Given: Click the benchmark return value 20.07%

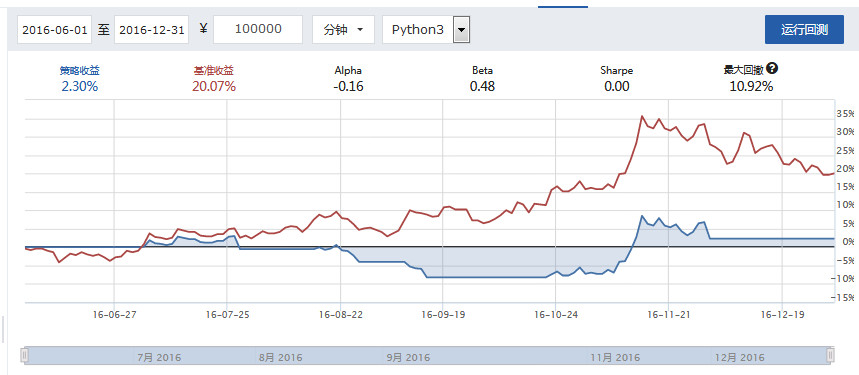Looking at the screenshot, I should tap(214, 86).
